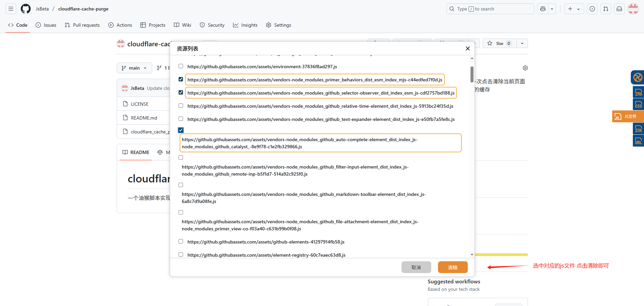Open the main branch dropdown

134,68
